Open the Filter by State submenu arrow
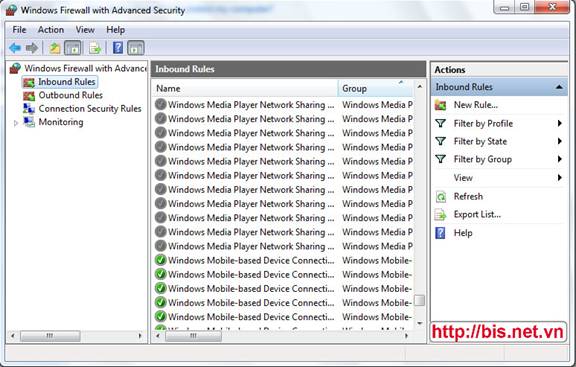This screenshot has width=576, height=367. tap(559, 141)
